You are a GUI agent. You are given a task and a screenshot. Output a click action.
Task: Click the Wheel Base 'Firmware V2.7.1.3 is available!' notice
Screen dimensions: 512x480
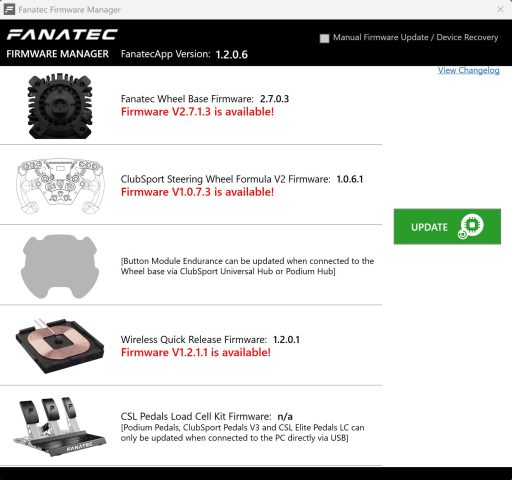197,112
